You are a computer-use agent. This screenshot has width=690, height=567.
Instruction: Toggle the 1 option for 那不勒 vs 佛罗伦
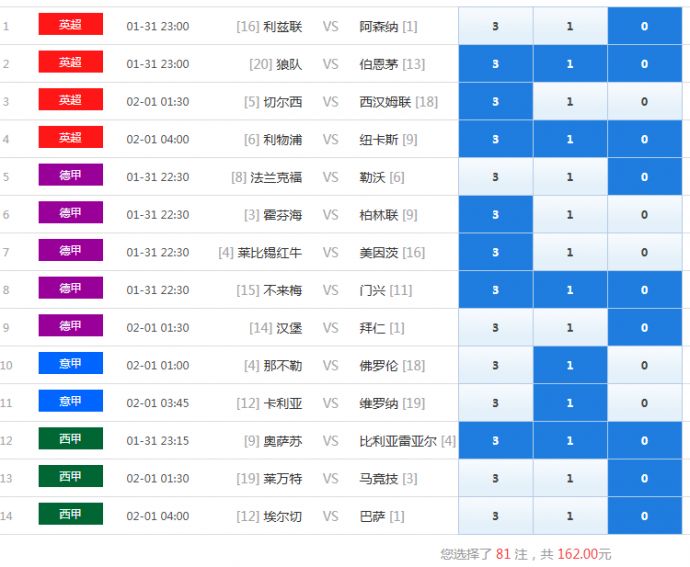point(570,366)
